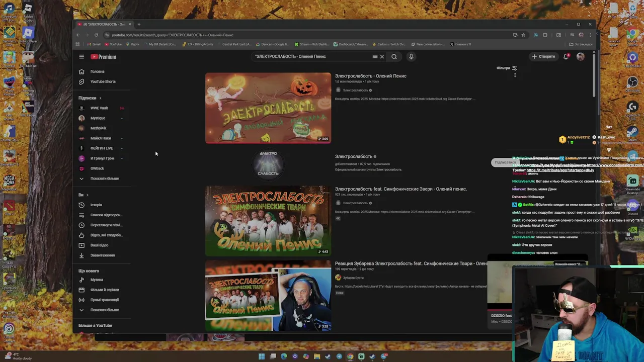Open Электрослабость channel name link
Image resolution: width=644 pixels, height=362 pixels.
pyautogui.click(x=354, y=156)
